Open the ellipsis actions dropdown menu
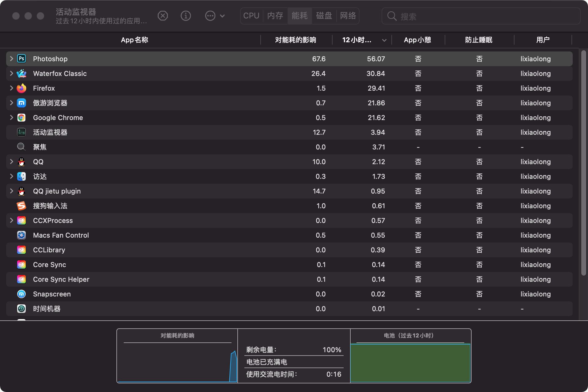The height and width of the screenshot is (392, 588). [215, 16]
